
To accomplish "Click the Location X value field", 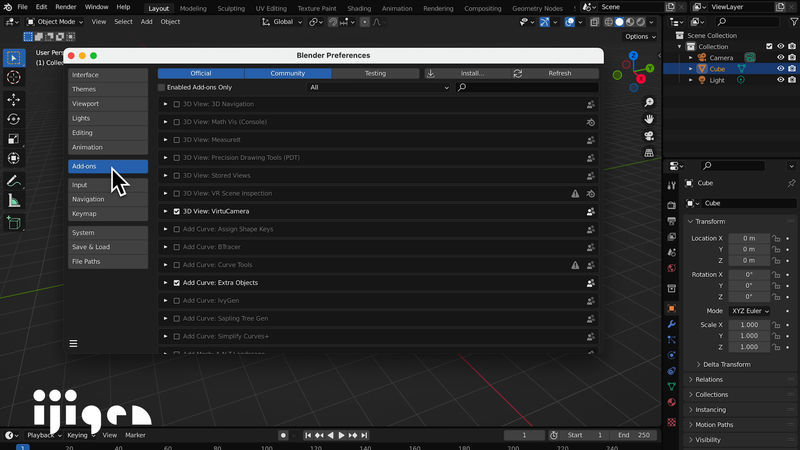I will 749,238.
